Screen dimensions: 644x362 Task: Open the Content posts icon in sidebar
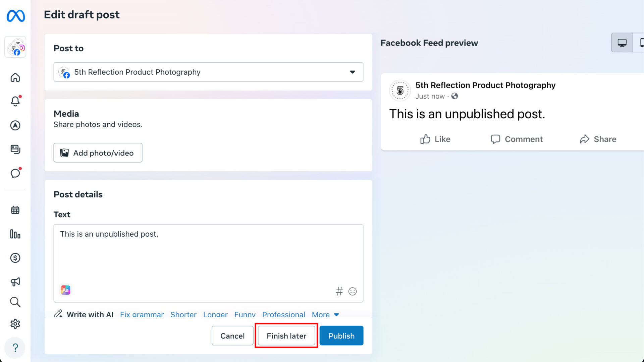[15, 149]
